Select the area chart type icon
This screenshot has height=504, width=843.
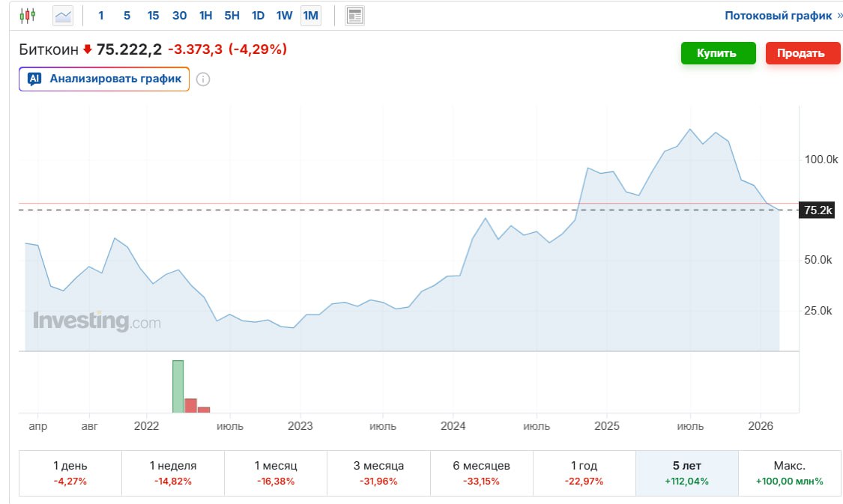[63, 15]
